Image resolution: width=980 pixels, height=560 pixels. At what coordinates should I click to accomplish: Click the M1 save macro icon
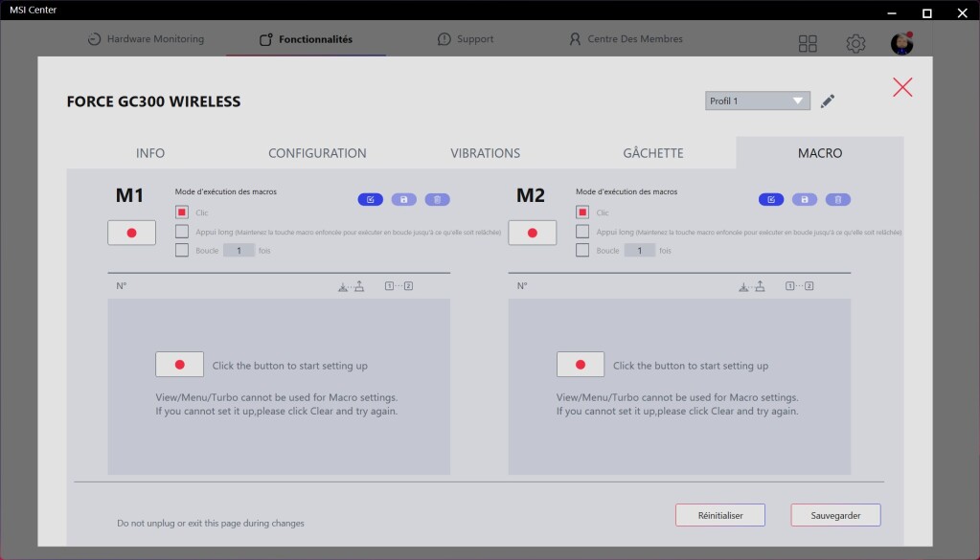click(403, 200)
